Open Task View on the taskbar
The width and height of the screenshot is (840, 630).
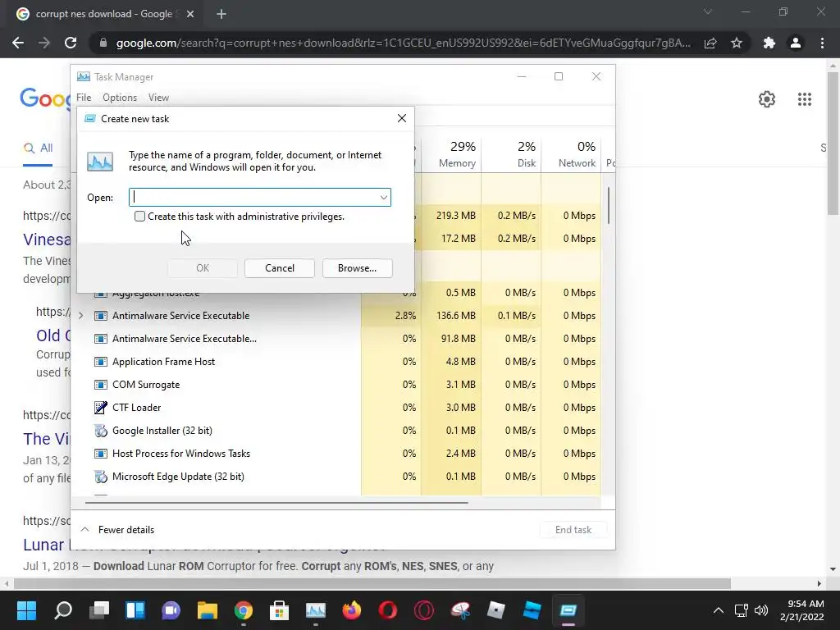[99, 610]
